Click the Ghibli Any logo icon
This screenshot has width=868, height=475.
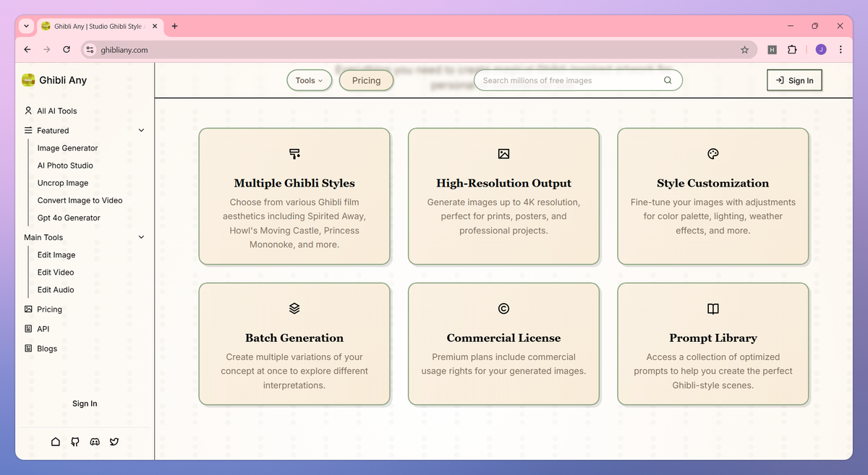(x=28, y=80)
